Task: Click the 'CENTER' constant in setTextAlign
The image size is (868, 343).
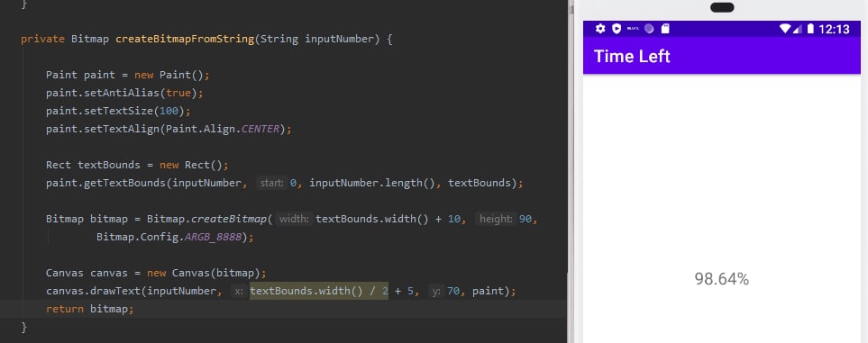Action: coord(260,129)
